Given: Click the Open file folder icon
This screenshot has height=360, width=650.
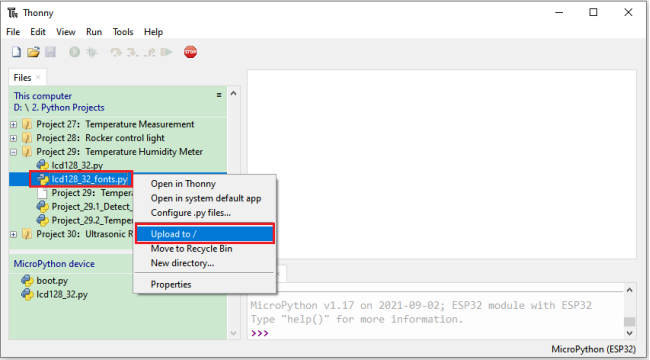Looking at the screenshot, I should [x=33, y=52].
